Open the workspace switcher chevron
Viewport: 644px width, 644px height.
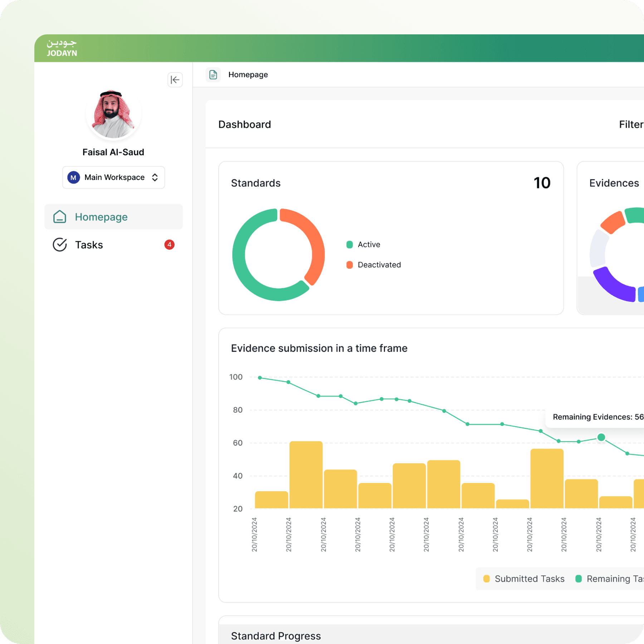click(x=155, y=177)
